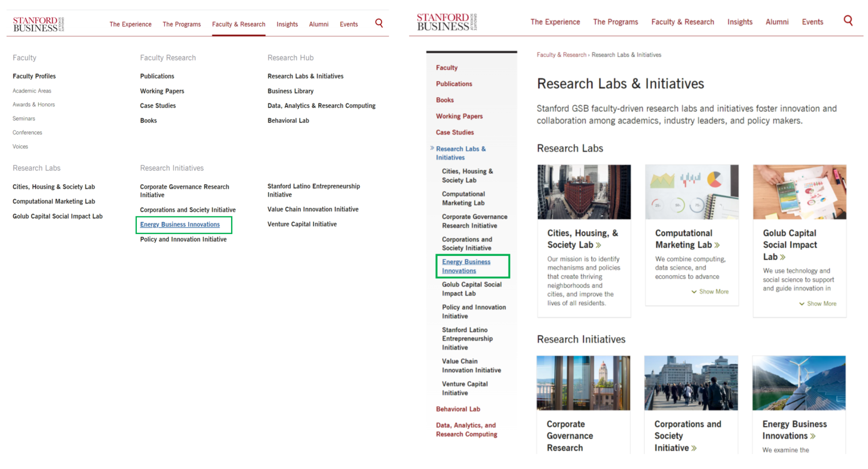Open Golub Capital Social Impact Lab in mega menu

(57, 216)
